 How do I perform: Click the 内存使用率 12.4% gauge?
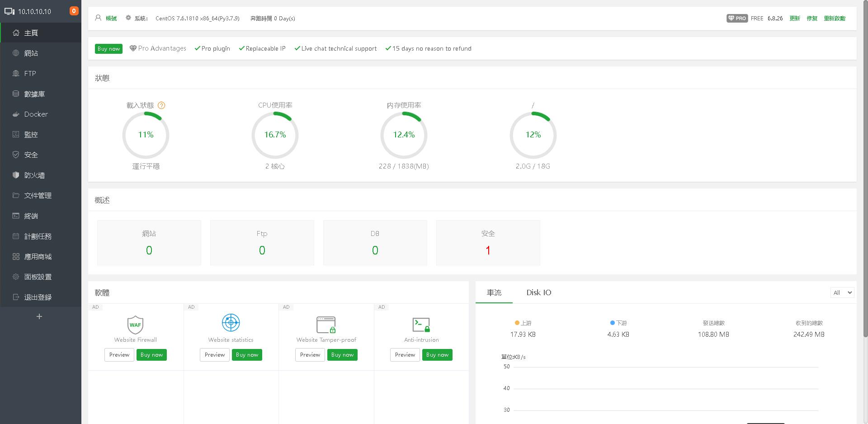point(404,135)
